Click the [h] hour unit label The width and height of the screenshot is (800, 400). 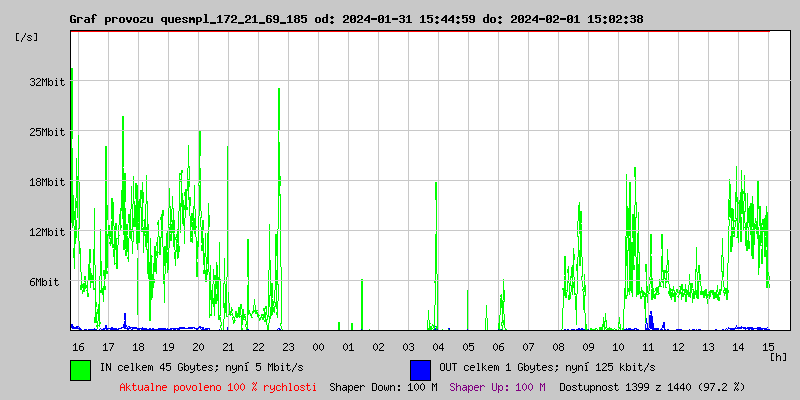point(778,357)
